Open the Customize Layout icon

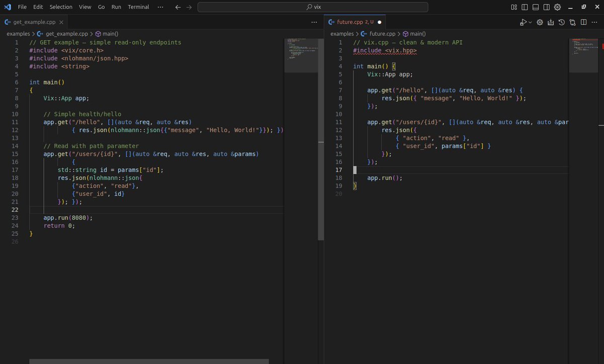[x=514, y=7]
